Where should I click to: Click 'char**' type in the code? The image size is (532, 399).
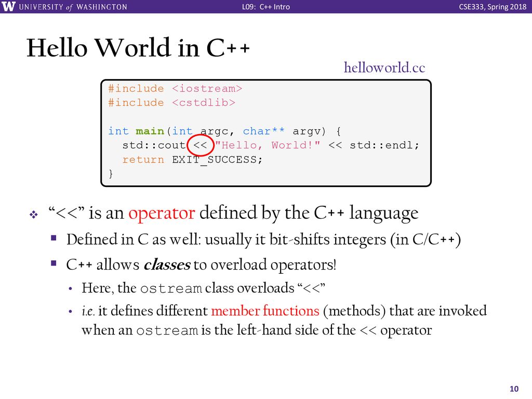pyautogui.click(x=263, y=131)
